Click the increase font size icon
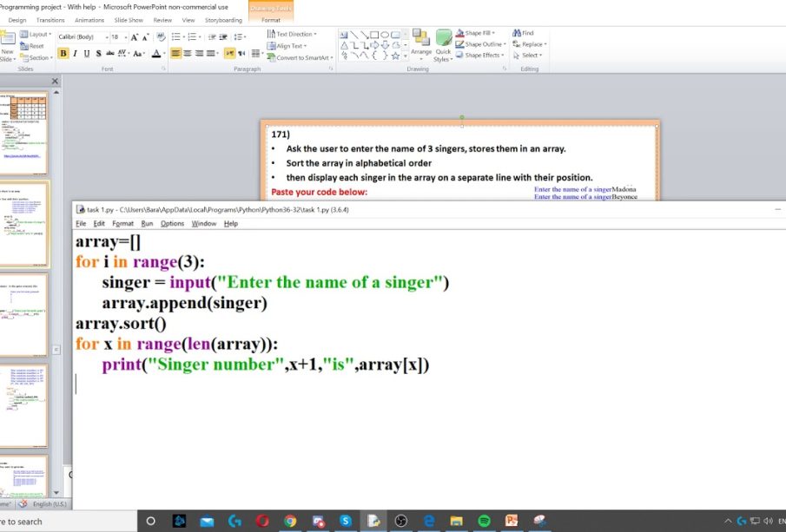The height and width of the screenshot is (532, 786). [x=135, y=37]
